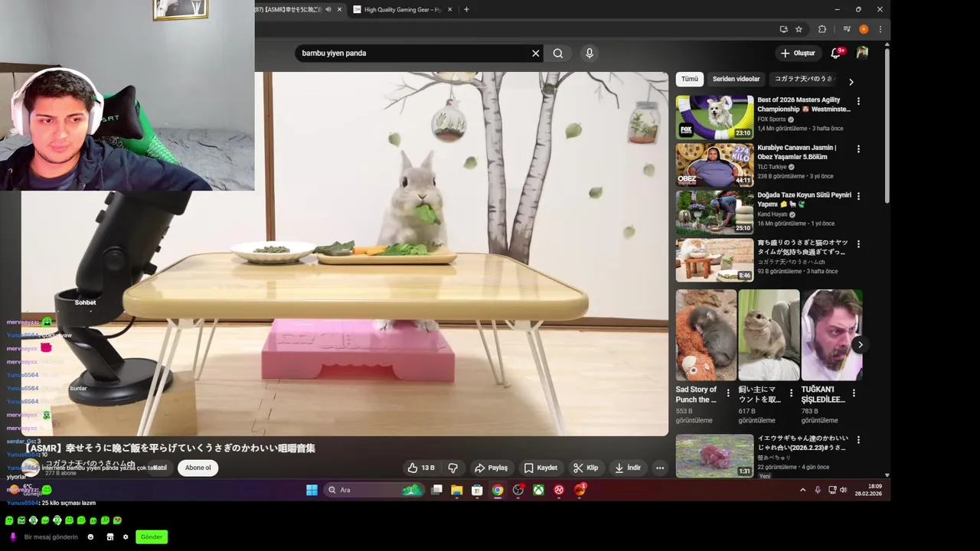Toggle system volume icon in tray
Image resolution: width=980 pixels, height=551 pixels.
coord(844,490)
